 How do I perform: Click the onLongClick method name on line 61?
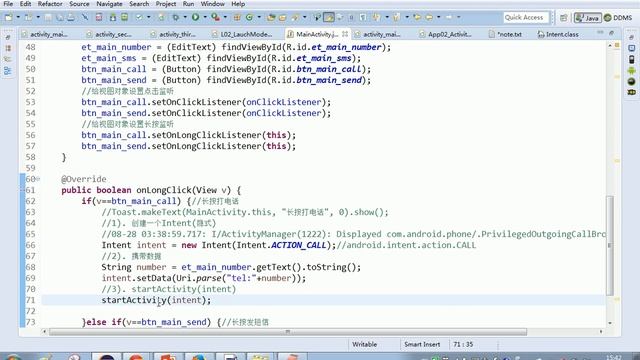coord(164,190)
